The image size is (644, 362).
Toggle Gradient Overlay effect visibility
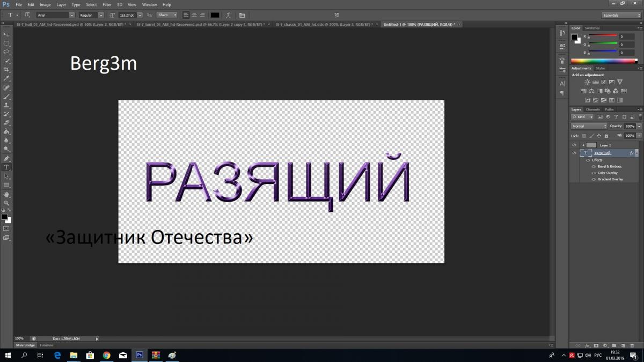click(x=594, y=179)
